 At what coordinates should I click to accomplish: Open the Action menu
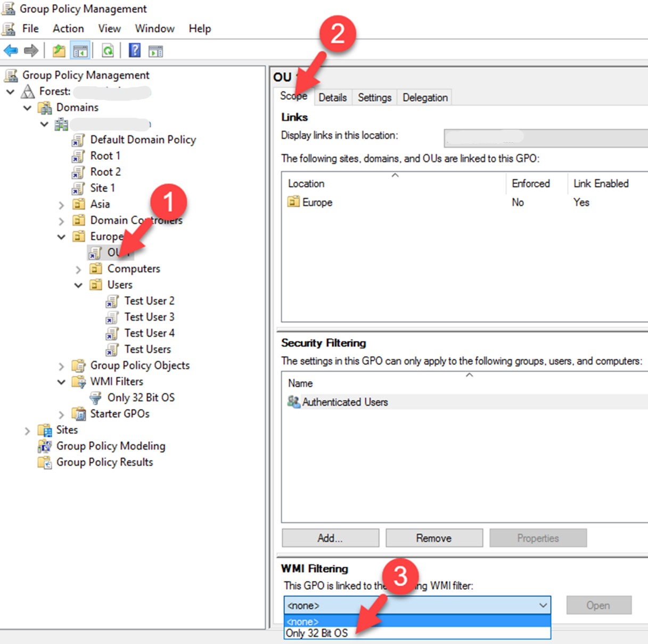click(68, 29)
